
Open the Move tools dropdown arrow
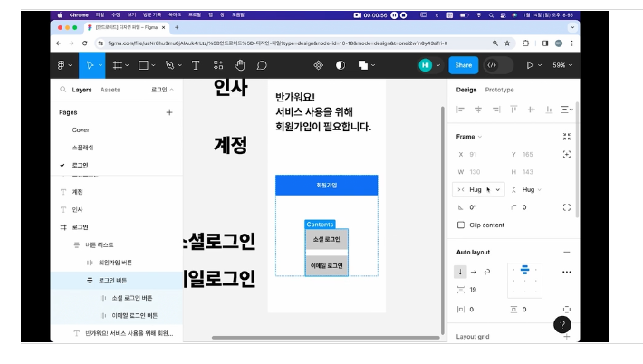tap(100, 65)
